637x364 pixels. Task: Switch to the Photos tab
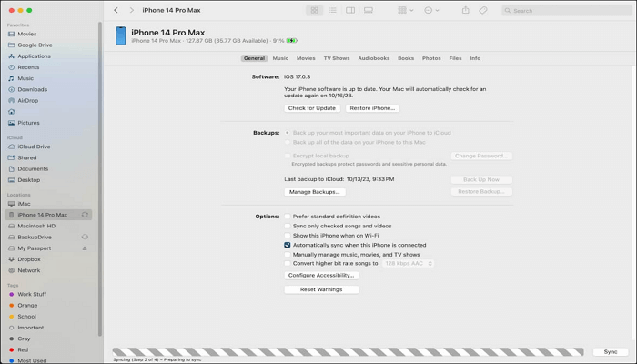click(431, 58)
